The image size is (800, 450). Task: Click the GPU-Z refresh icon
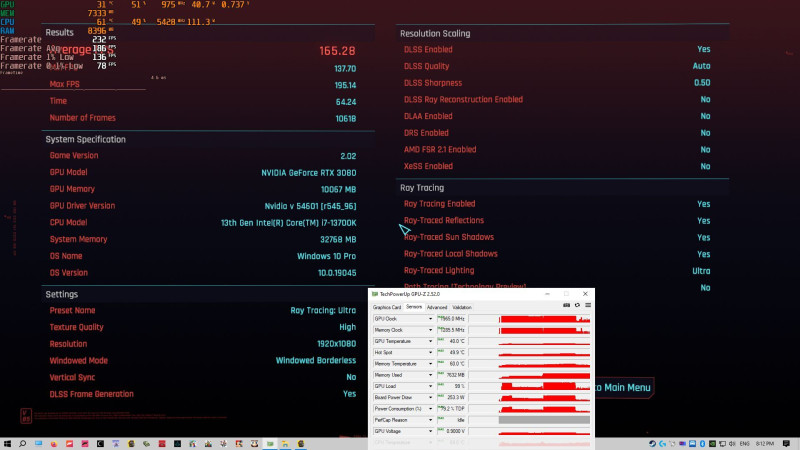click(x=577, y=305)
